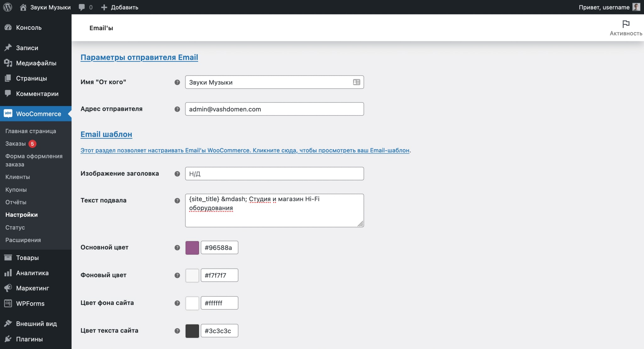Click the WooCommerce woo logo icon
The height and width of the screenshot is (349, 644).
click(8, 113)
